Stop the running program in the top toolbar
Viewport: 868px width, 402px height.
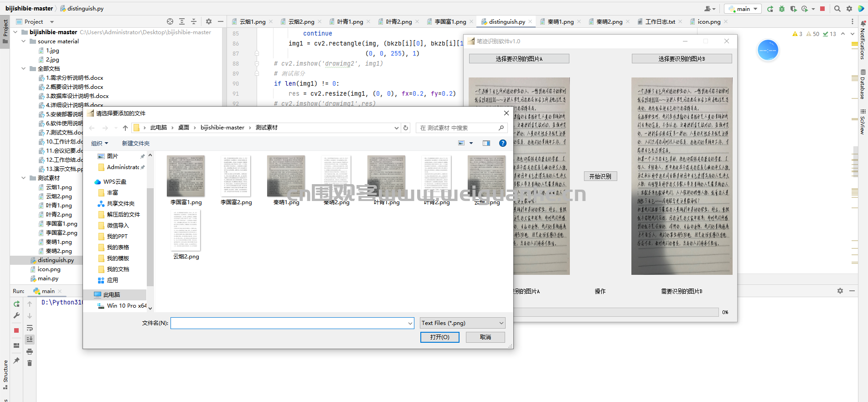pyautogui.click(x=822, y=9)
